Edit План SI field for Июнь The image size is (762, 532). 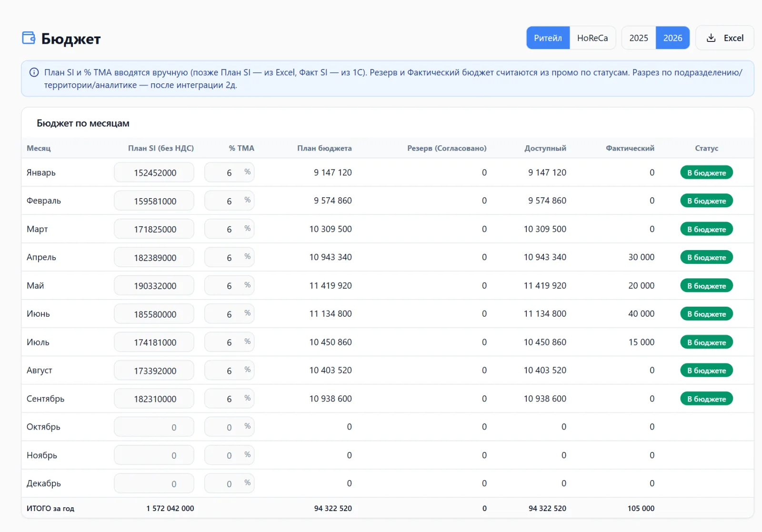click(154, 314)
